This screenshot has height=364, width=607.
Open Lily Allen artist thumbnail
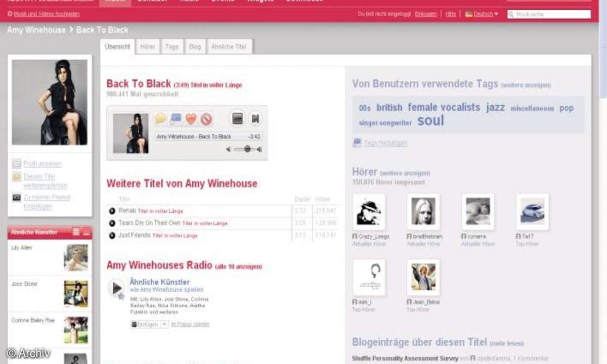pyautogui.click(x=76, y=258)
